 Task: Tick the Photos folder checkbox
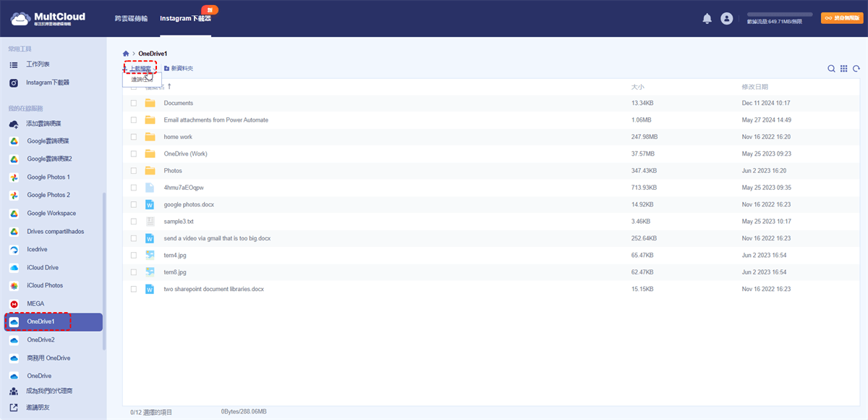133,170
